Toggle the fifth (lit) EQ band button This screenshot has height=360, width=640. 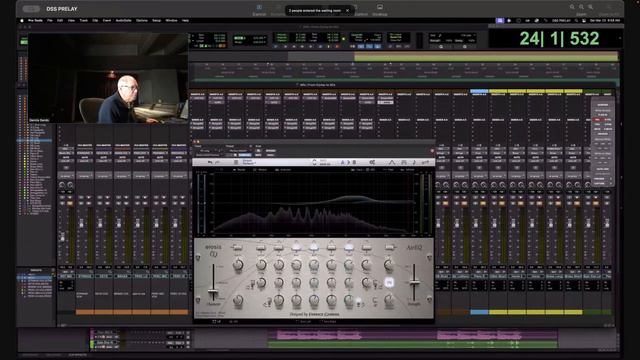[x=314, y=247]
